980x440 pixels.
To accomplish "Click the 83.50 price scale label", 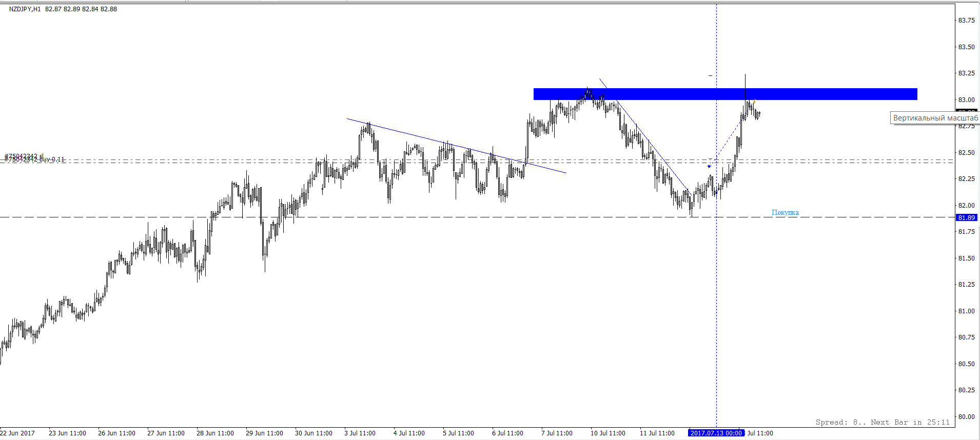I will point(966,47).
